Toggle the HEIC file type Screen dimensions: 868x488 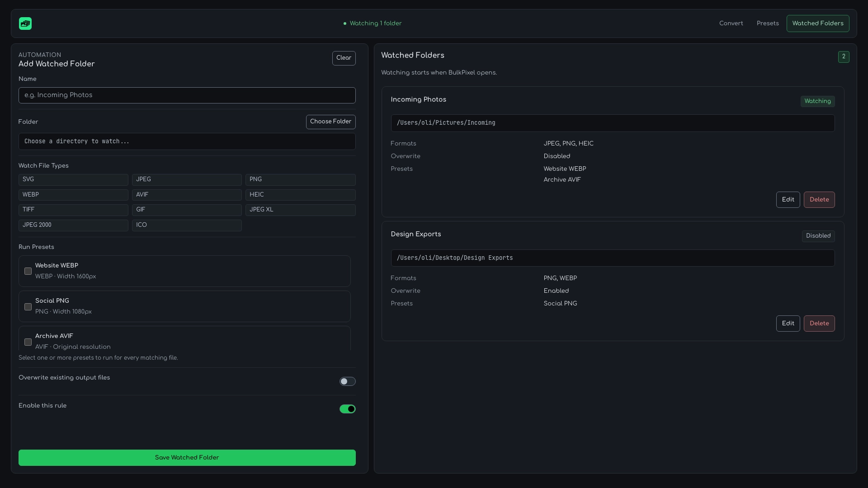[x=300, y=195]
